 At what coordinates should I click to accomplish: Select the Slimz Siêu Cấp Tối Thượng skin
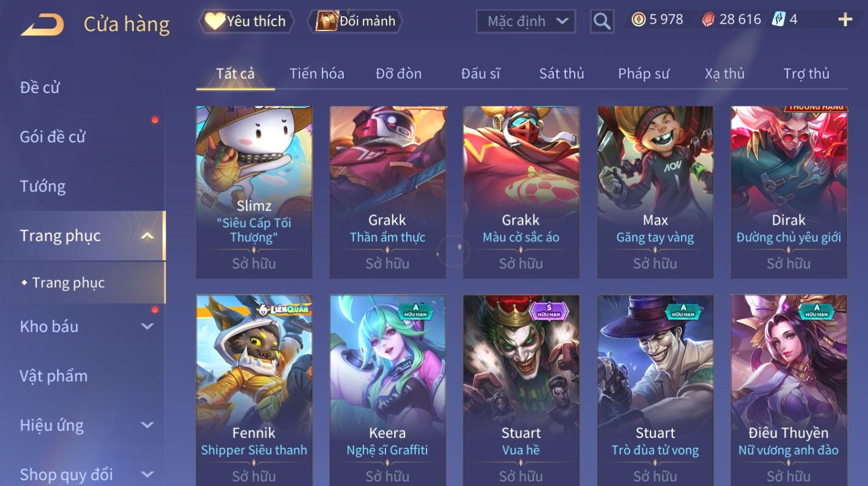pos(254,192)
